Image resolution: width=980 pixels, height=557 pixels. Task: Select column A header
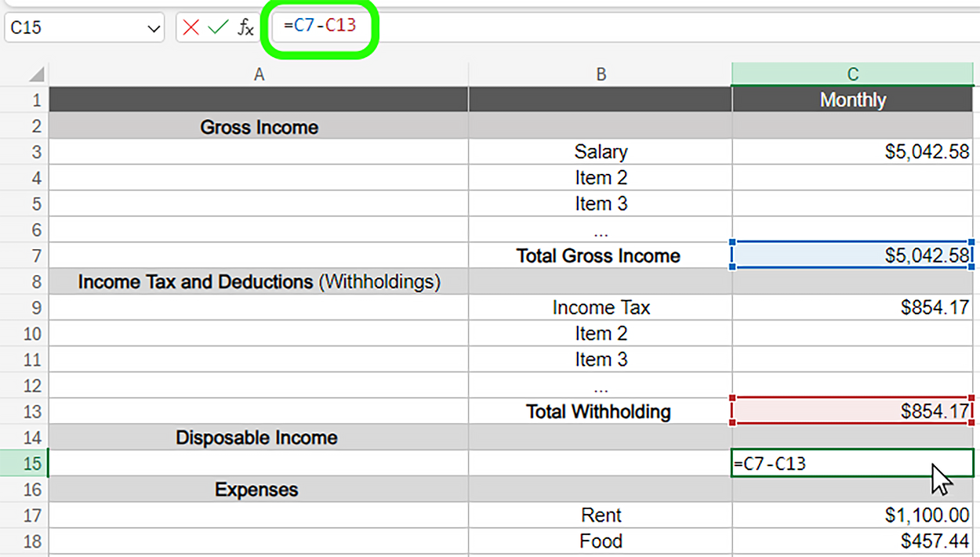point(259,74)
